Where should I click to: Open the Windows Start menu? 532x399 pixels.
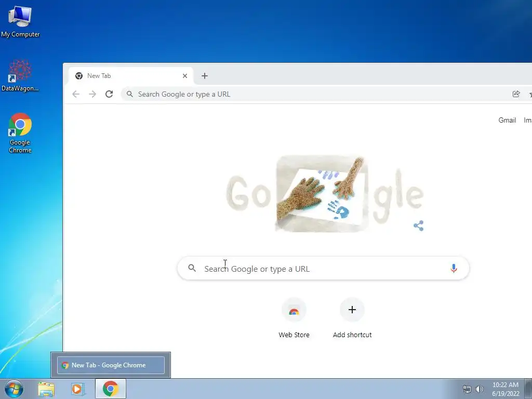(x=14, y=389)
